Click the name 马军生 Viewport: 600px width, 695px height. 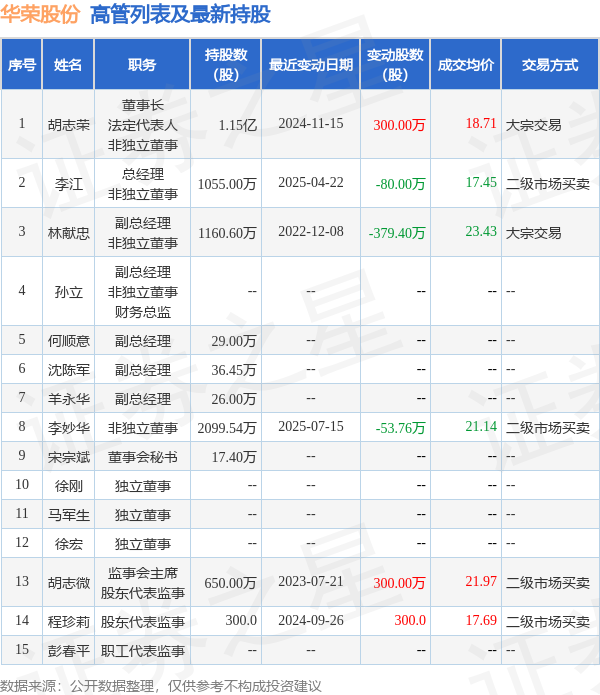click(x=69, y=515)
